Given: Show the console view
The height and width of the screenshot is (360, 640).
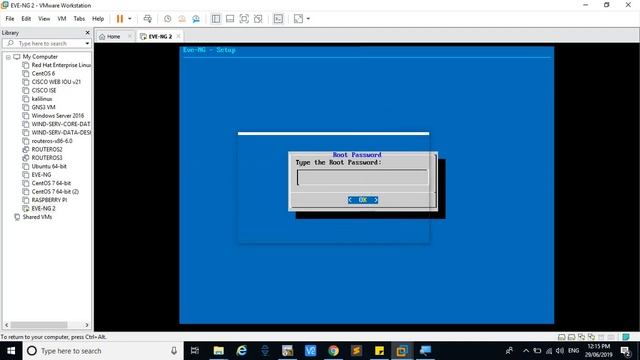Looking at the screenshot, I should click(x=278, y=19).
